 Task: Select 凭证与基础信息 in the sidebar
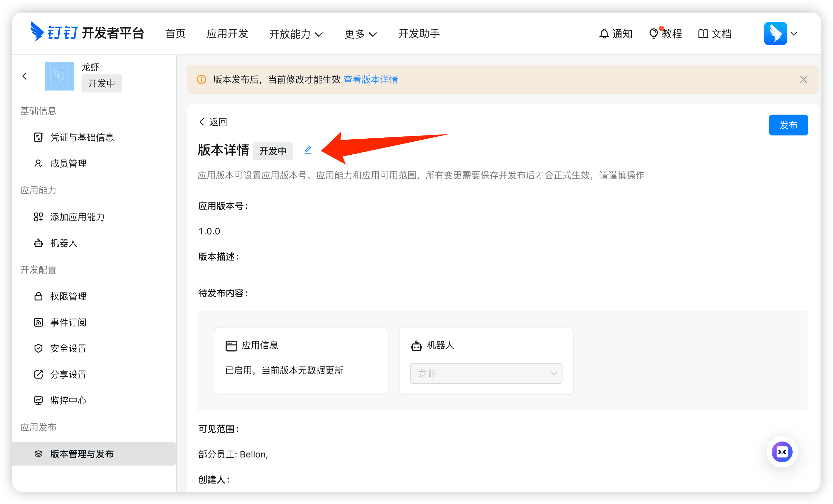coord(82,137)
